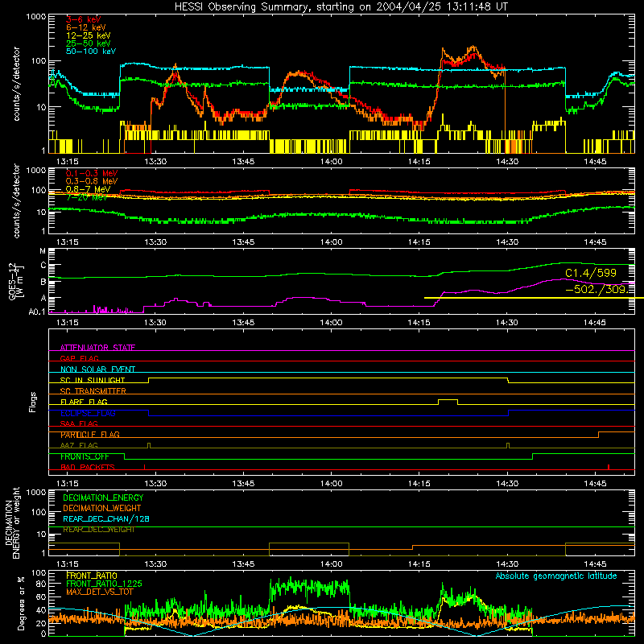
Task: Select the FRONTS_OFF flag label
Action: coord(85,456)
